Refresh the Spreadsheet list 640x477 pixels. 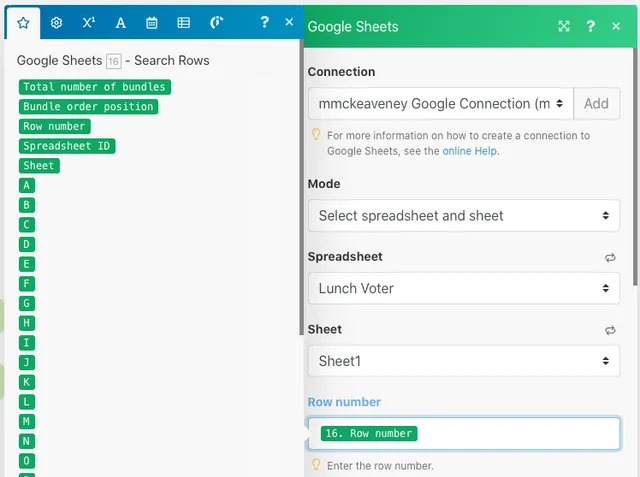(610, 257)
